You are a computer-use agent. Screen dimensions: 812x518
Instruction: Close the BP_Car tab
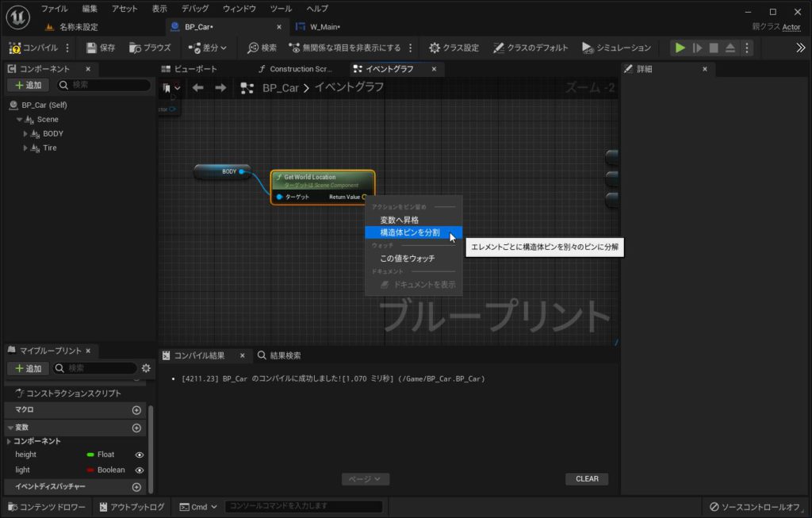click(279, 27)
